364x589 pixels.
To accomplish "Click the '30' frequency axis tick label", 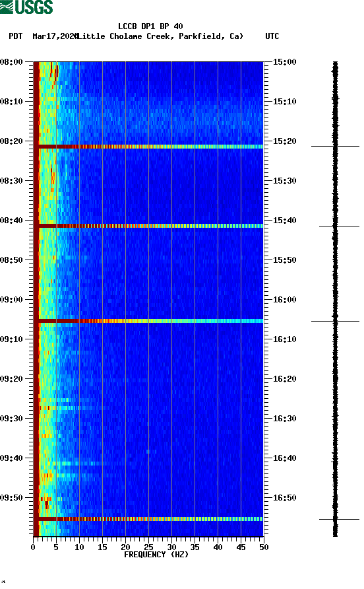I will pyautogui.click(x=171, y=547).
